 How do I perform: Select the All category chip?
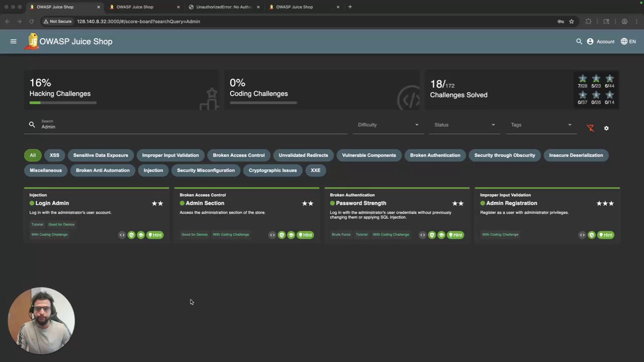pyautogui.click(x=33, y=155)
